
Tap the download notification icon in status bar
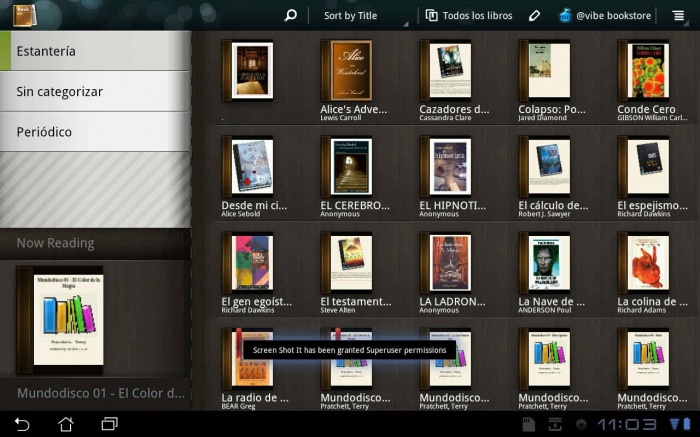[555, 424]
